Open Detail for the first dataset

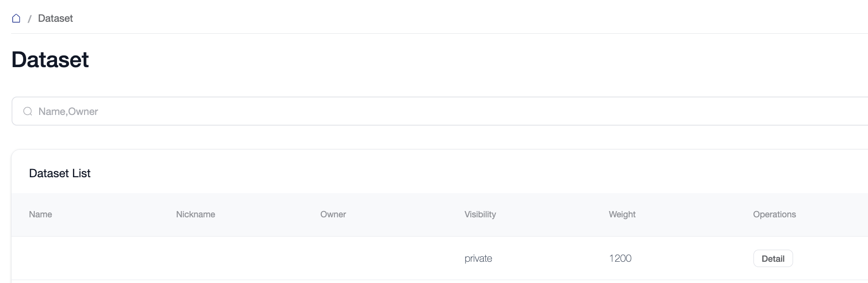(x=773, y=258)
